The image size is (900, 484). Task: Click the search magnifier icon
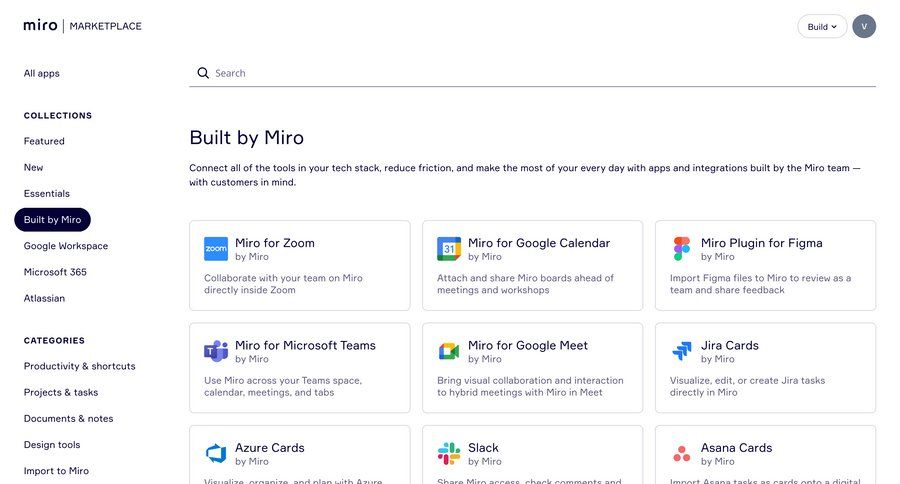[203, 73]
